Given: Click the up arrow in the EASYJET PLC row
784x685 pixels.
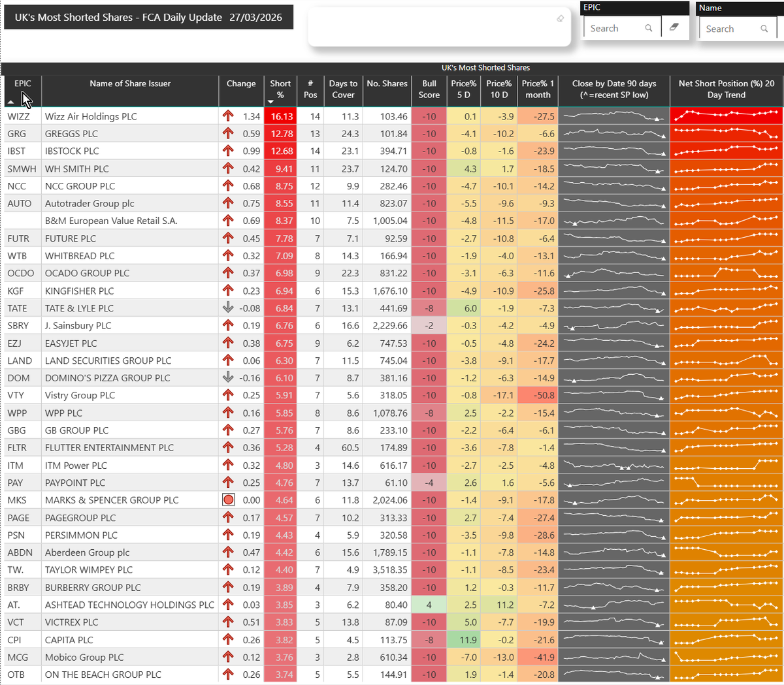Looking at the screenshot, I should tap(228, 343).
